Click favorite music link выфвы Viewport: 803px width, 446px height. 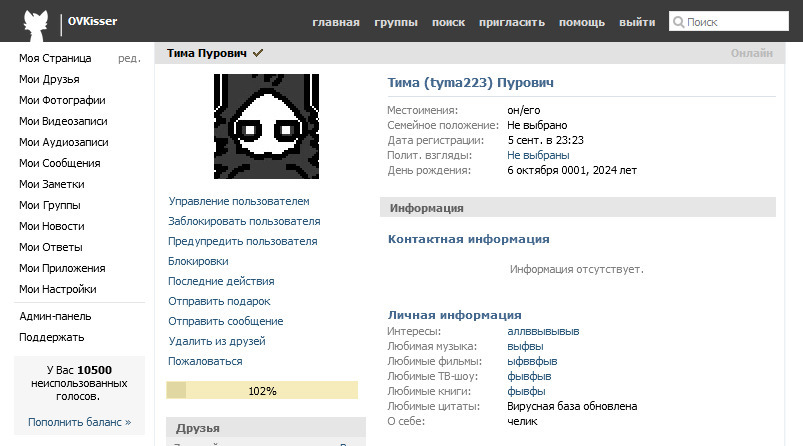point(525,347)
